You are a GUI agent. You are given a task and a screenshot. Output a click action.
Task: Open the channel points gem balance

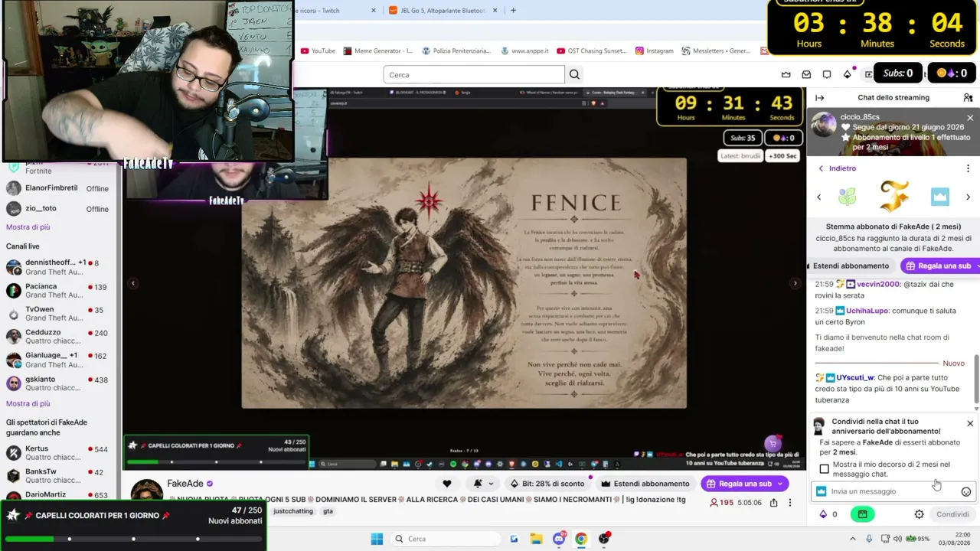point(828,514)
